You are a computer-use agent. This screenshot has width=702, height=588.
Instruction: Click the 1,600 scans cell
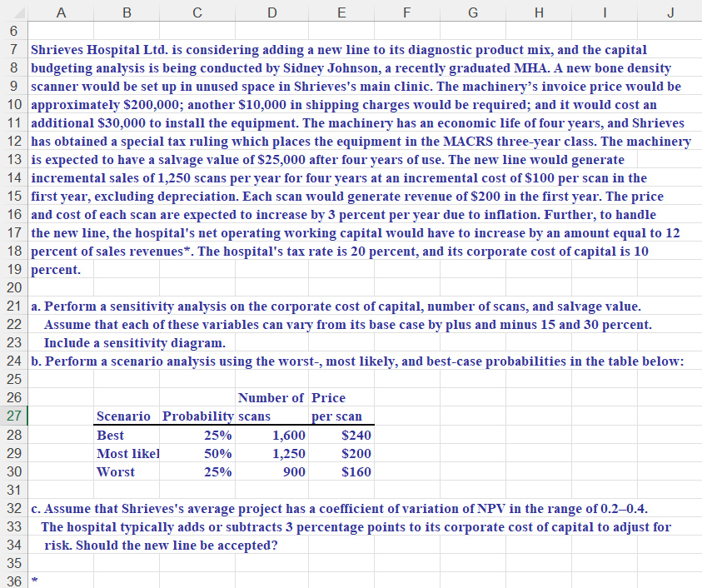pyautogui.click(x=271, y=435)
